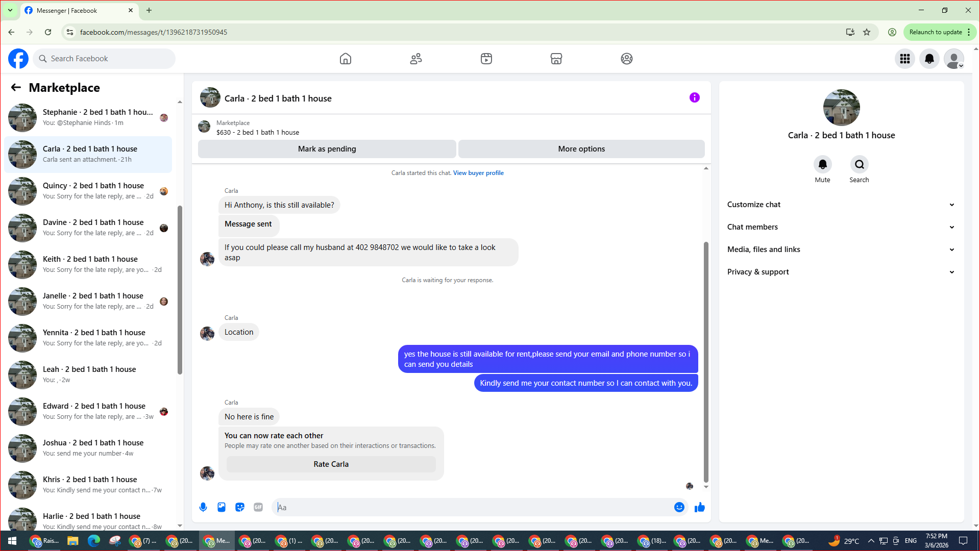Click the attach photo icon
980x551 pixels.
click(222, 507)
